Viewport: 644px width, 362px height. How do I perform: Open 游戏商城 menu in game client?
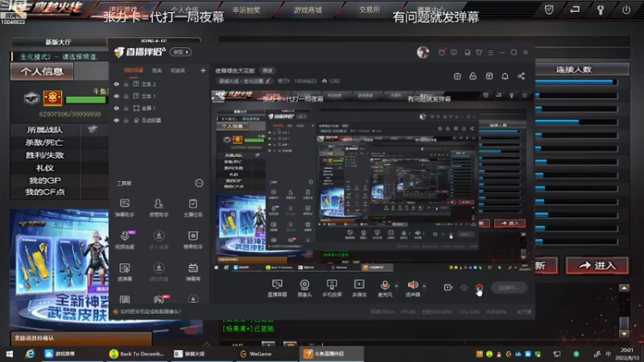pos(308,10)
